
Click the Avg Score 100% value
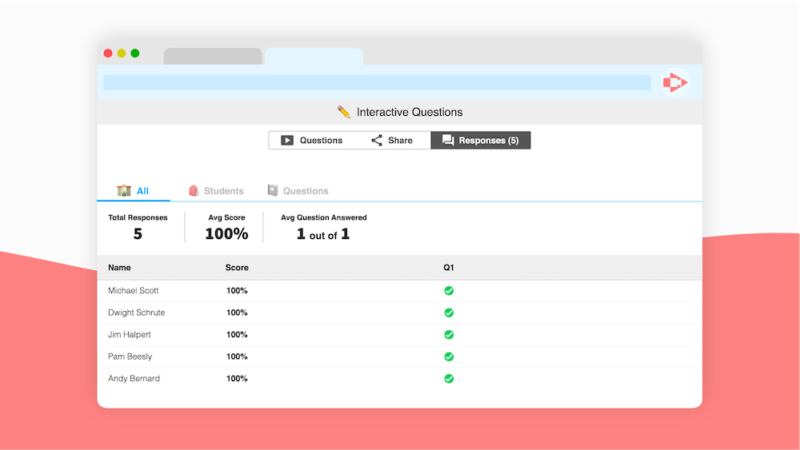point(227,234)
